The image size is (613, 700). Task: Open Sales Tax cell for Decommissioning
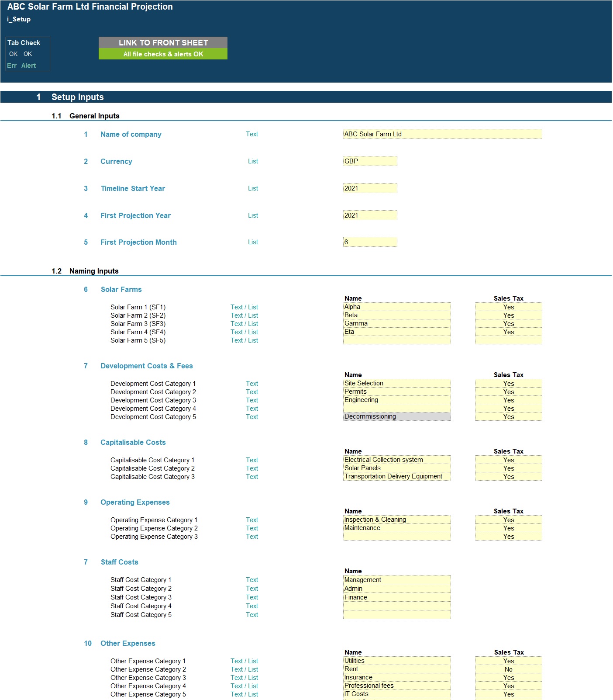click(x=508, y=416)
